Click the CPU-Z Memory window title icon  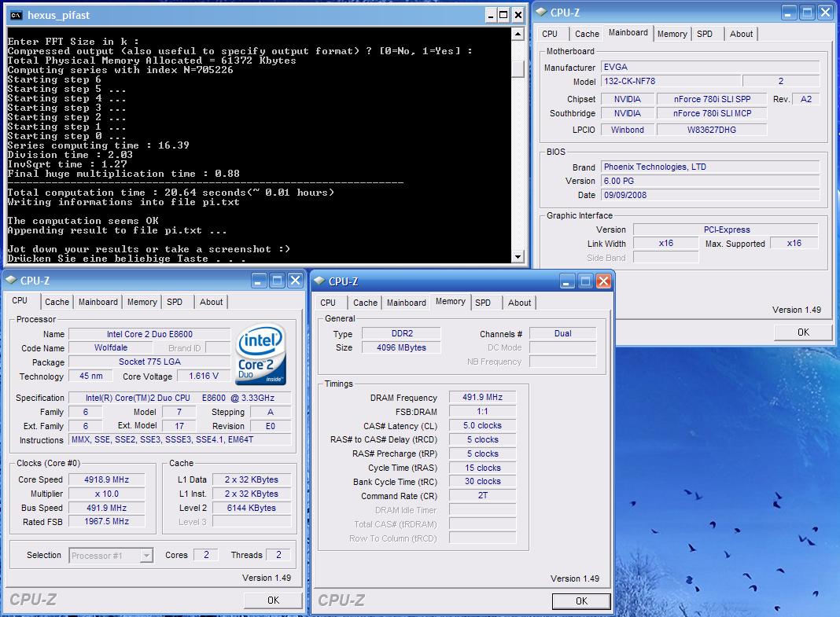pos(320,281)
